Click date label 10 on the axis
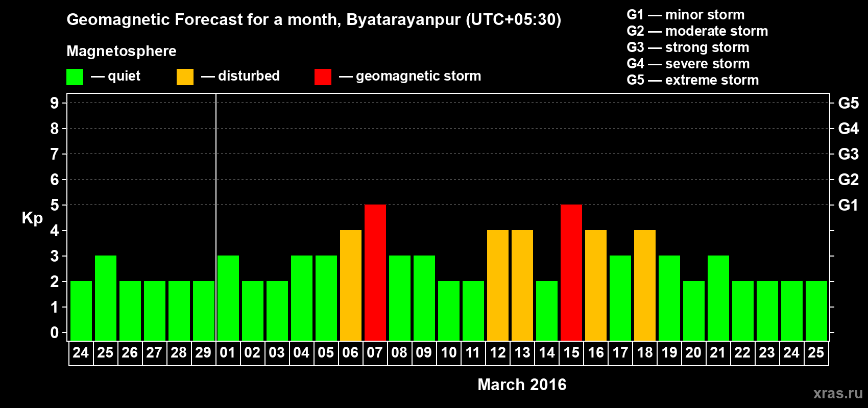Screen dimensions: 868x408 [x=448, y=353]
